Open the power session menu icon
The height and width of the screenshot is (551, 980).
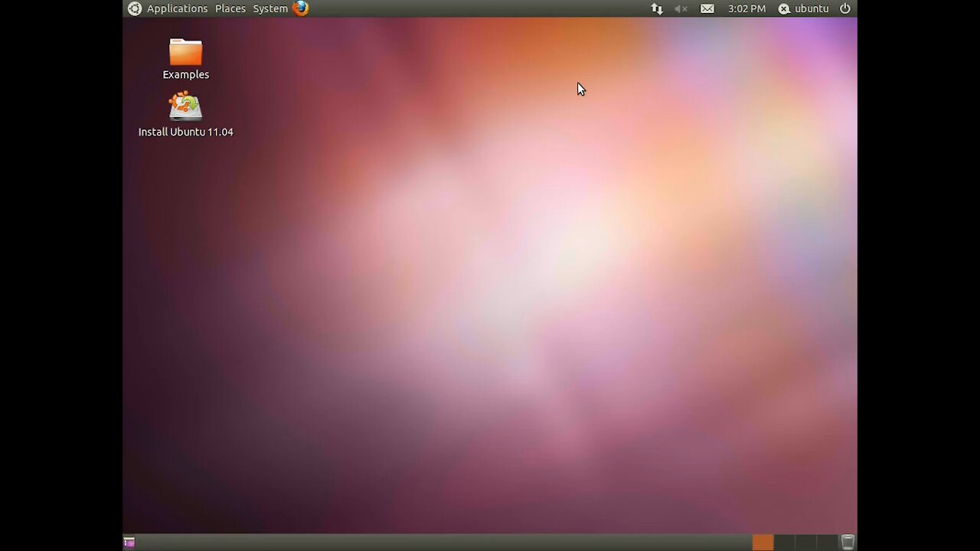845,8
